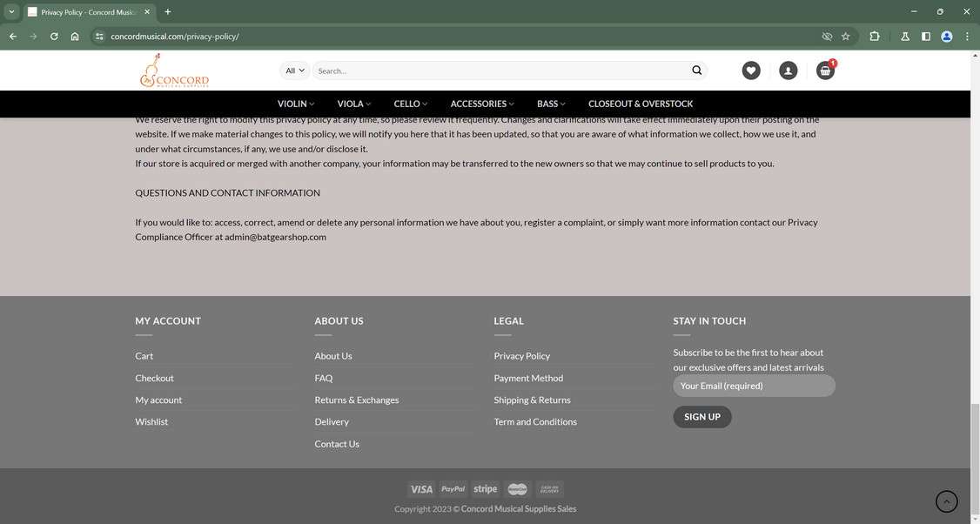Click the Stripe payment icon
Screen dimensions: 980x524
click(x=486, y=489)
